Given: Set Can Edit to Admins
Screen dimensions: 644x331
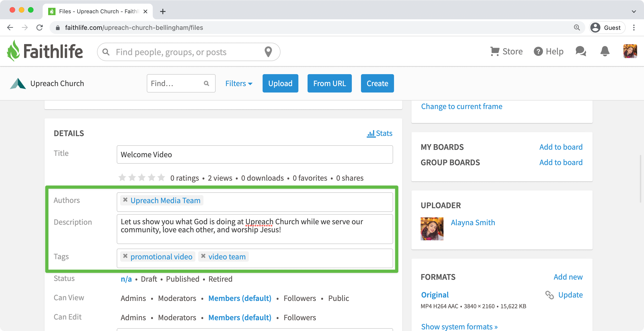Looking at the screenshot, I should point(133,317).
